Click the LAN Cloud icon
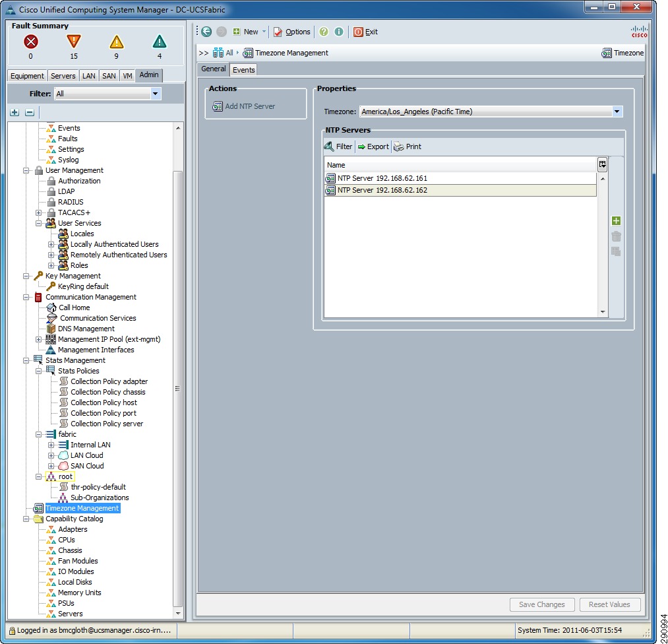The width and height of the screenshot is (668, 644). click(63, 455)
